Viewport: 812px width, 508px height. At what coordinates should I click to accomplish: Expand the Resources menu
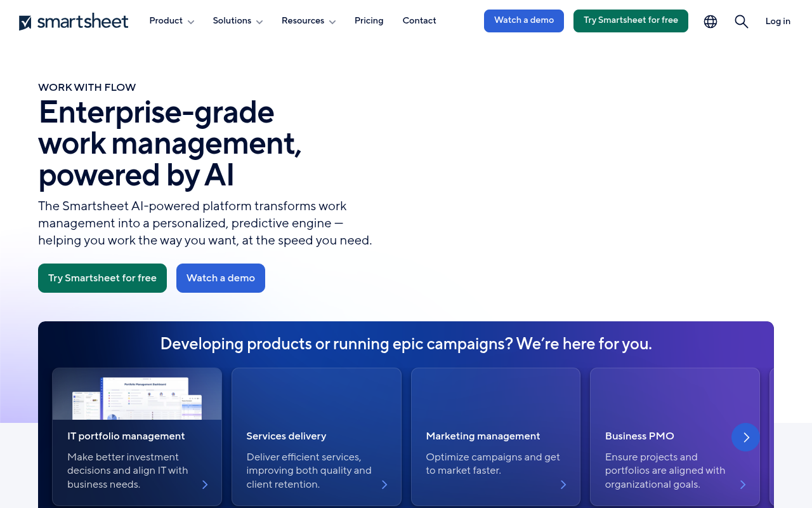click(309, 21)
